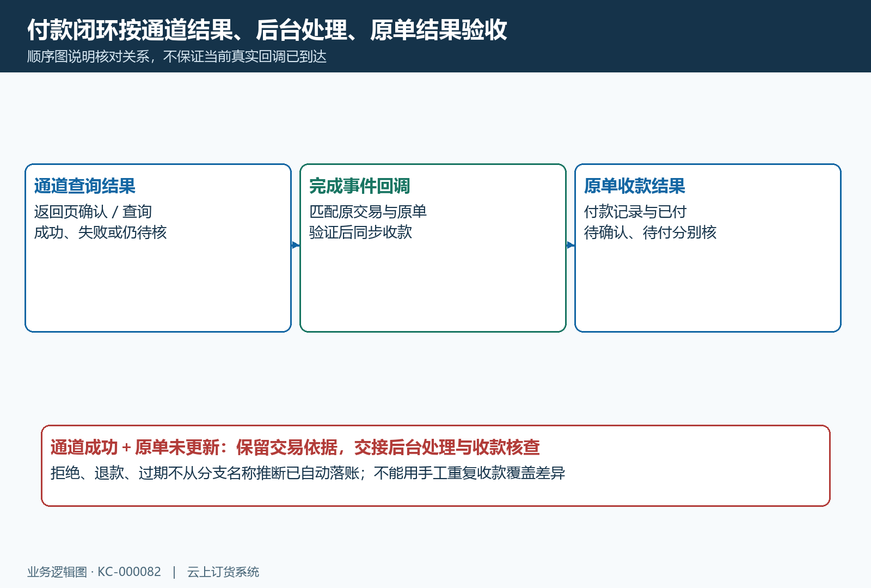Click the subtitle 顺序图说明核对关系，不保证当前真实回调已到达
The width and height of the screenshot is (871, 588).
pos(177,57)
